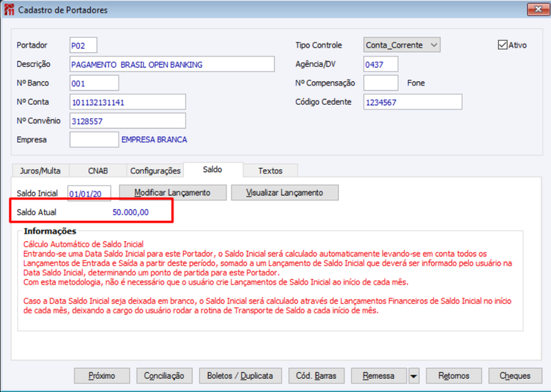Close the Cadastro de Portadores window
The height and width of the screenshot is (392, 551).
coord(538,10)
